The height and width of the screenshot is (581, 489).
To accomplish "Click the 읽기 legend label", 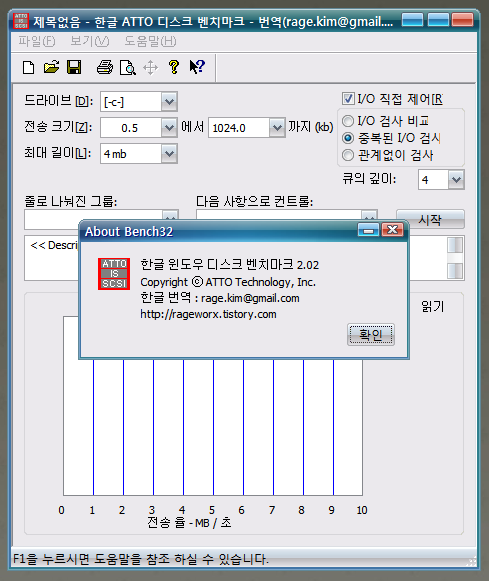I will click(x=432, y=306).
